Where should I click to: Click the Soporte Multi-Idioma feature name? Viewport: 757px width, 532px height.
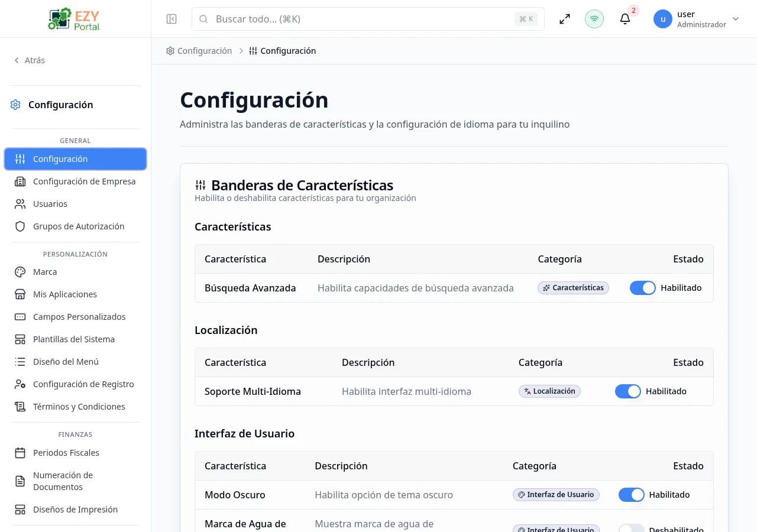point(253,391)
